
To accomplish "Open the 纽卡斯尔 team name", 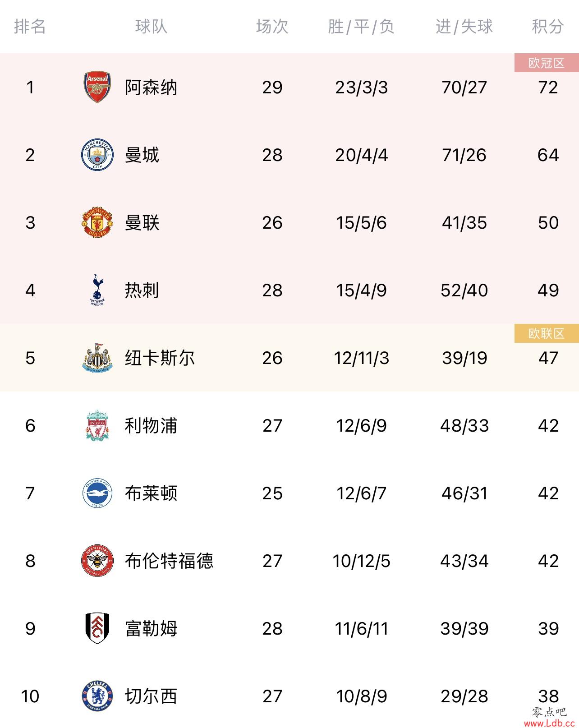I will coord(160,358).
